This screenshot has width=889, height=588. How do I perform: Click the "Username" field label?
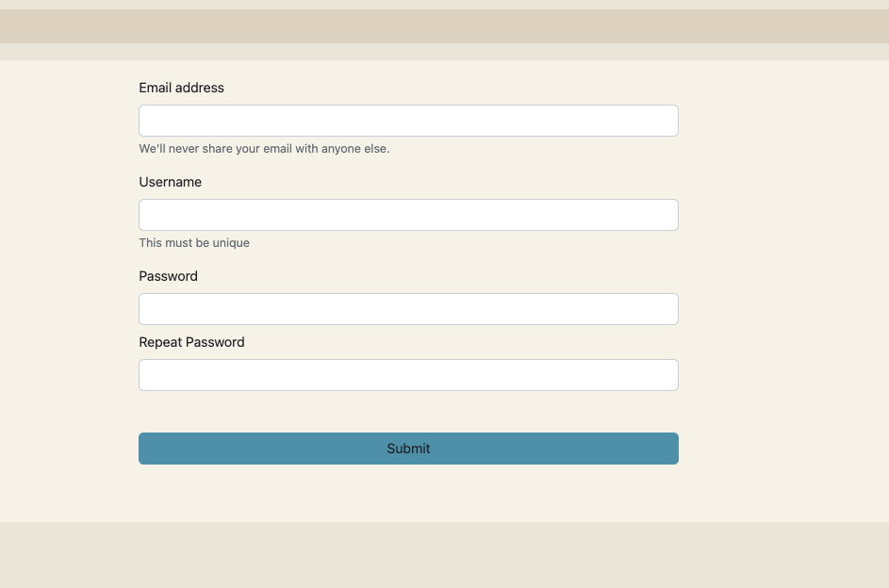170,182
